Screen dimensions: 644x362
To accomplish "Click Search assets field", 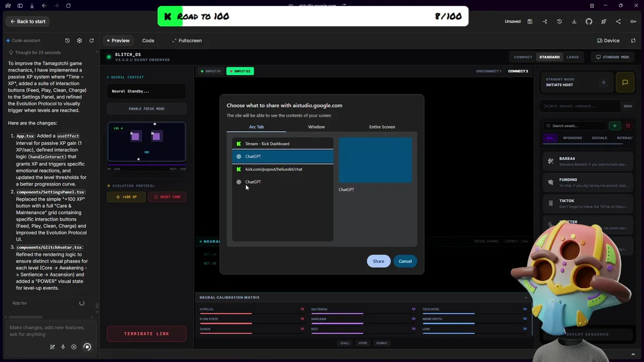I will click(575, 126).
